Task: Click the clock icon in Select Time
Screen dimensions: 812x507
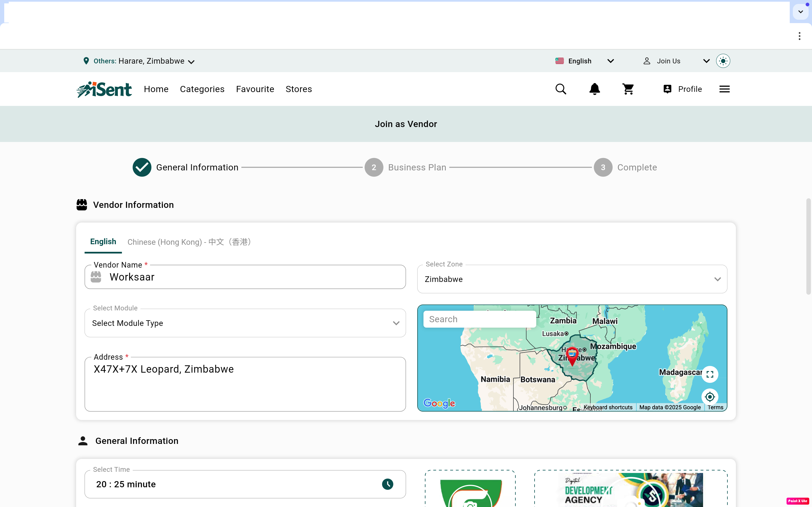Action: tap(388, 484)
